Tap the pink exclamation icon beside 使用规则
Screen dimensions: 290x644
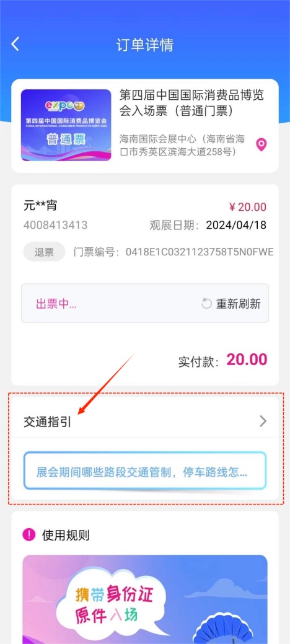coord(29,535)
